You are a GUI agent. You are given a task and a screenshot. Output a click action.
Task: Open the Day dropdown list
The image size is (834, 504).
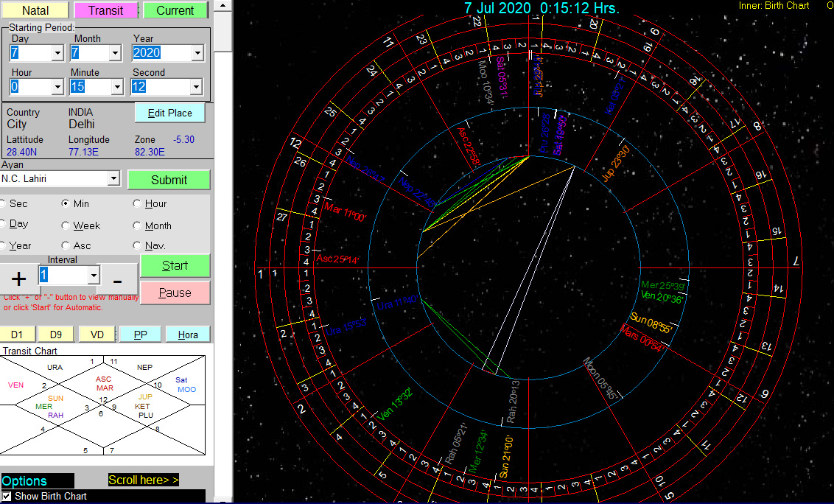coord(57,53)
